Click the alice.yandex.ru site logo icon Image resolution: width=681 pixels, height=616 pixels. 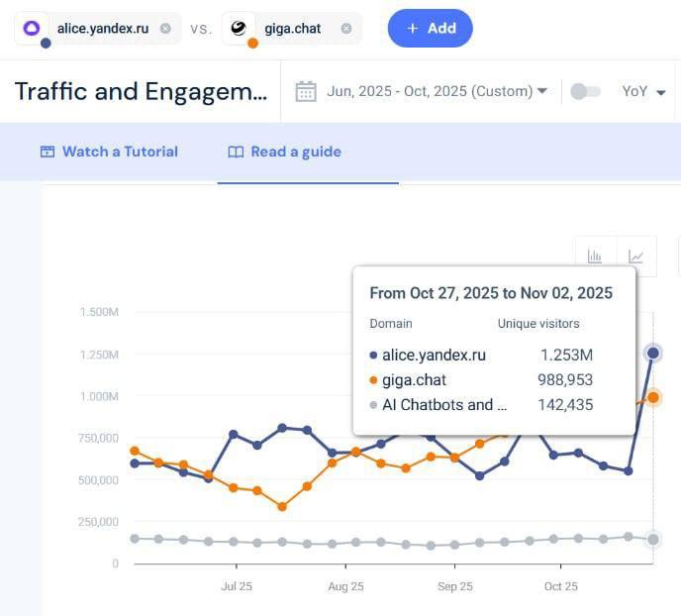[x=33, y=29]
